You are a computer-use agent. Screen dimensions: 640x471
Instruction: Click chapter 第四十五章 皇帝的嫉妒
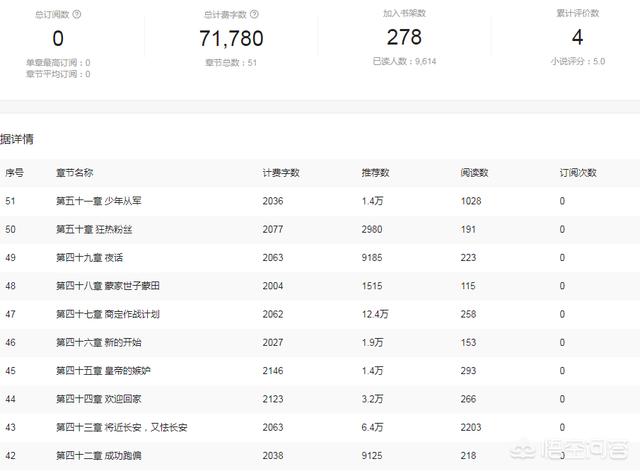tap(103, 371)
